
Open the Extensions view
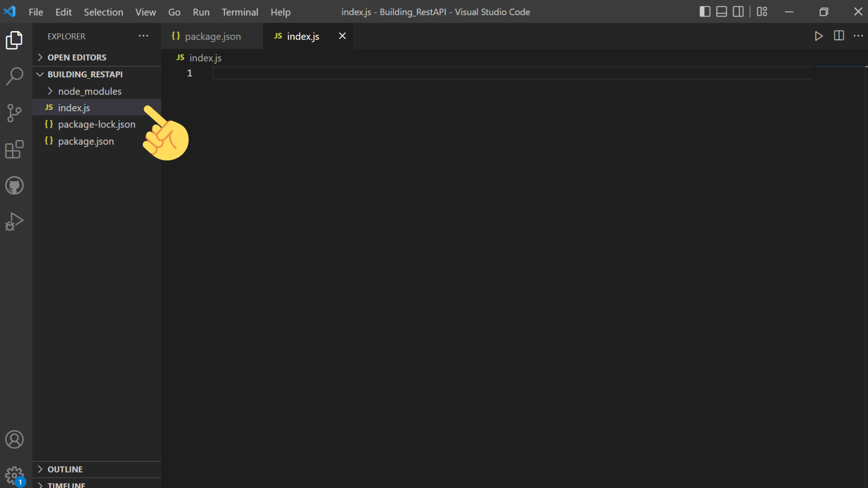tap(15, 149)
